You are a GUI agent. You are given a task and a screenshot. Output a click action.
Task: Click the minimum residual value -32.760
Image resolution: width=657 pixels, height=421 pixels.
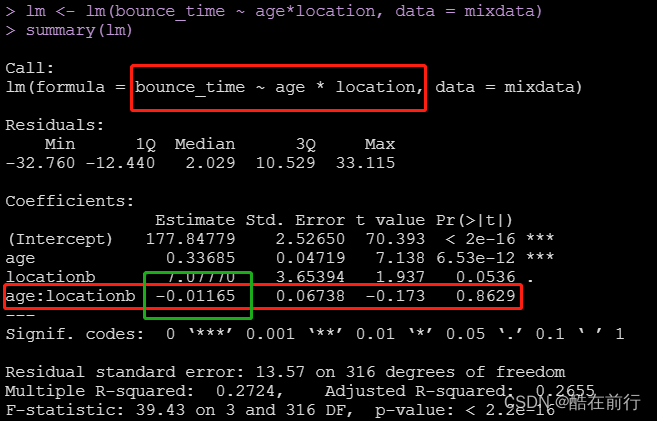click(x=40, y=163)
